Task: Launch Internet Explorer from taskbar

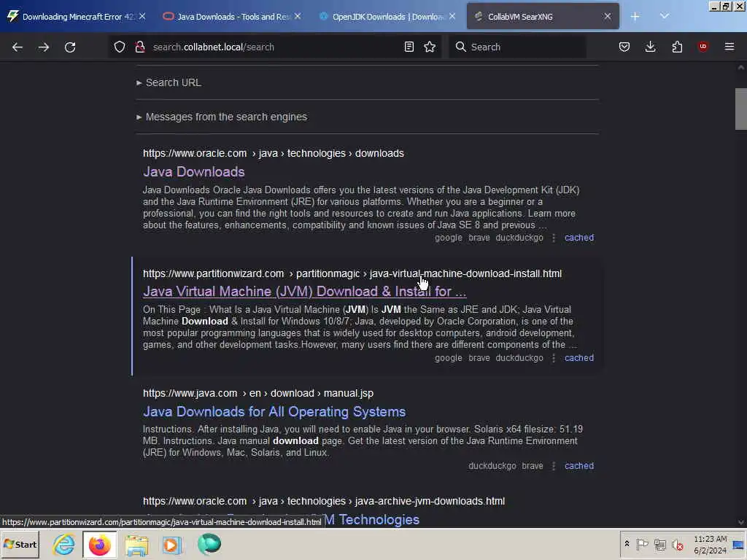Action: [64, 544]
